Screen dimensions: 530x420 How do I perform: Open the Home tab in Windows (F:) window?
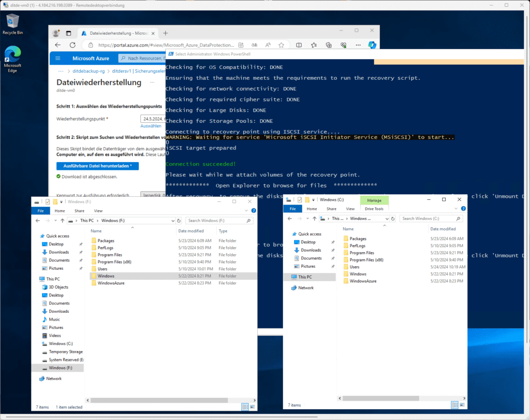pos(60,211)
